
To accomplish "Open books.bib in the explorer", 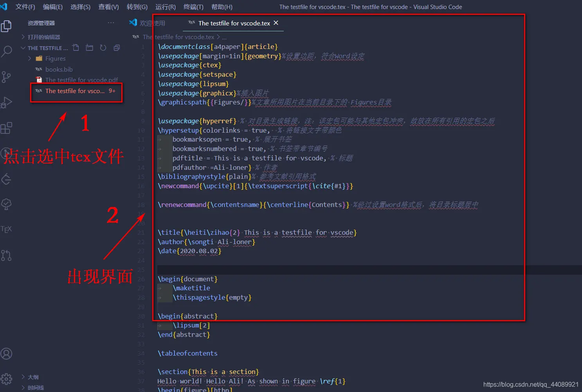I will point(59,70).
